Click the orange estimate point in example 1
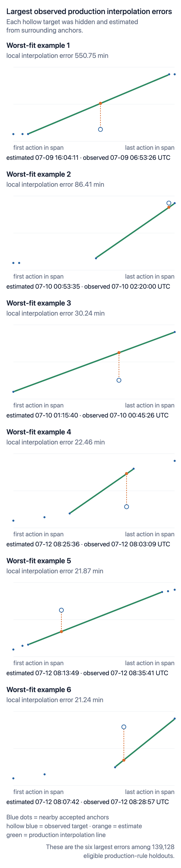This screenshot has height=868, width=181. coord(100,104)
